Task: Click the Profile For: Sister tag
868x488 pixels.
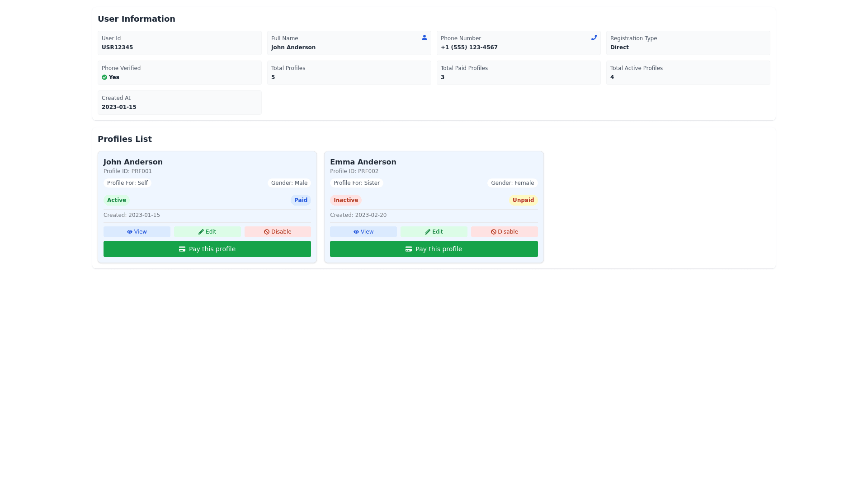Action: point(356,183)
